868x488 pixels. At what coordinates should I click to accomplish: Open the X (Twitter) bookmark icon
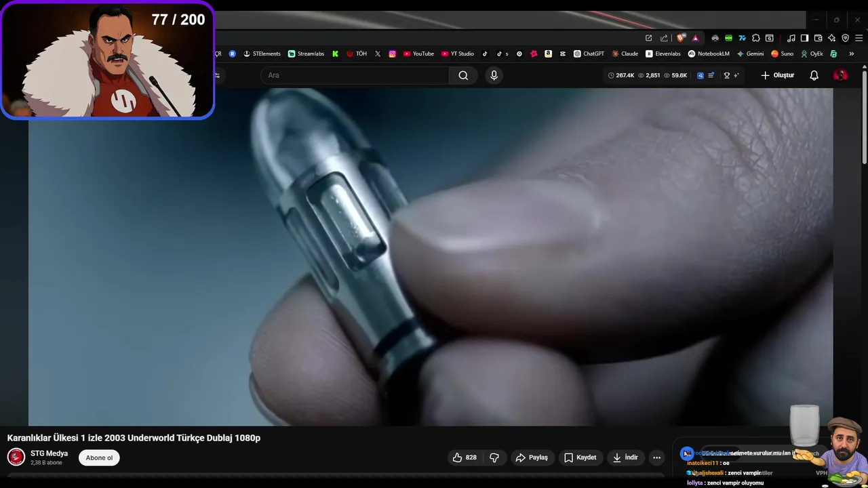(378, 54)
